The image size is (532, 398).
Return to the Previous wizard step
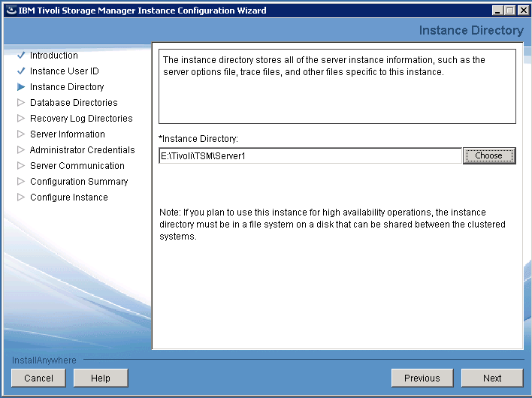(x=422, y=378)
